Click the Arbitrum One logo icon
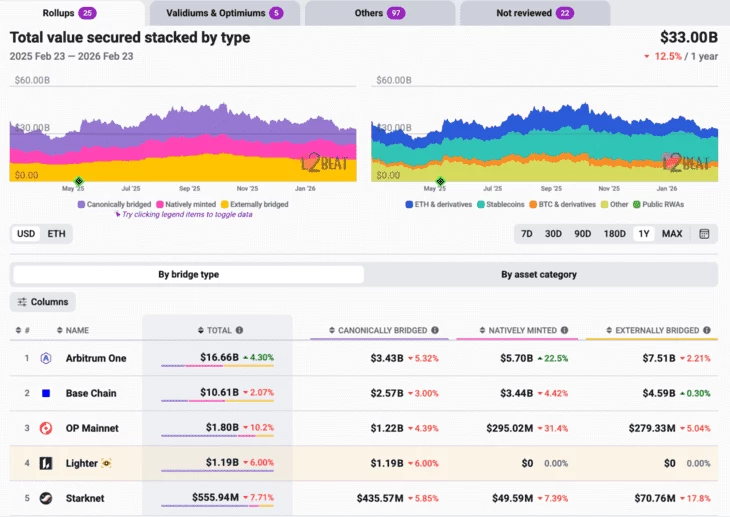The image size is (730, 517). 46,358
